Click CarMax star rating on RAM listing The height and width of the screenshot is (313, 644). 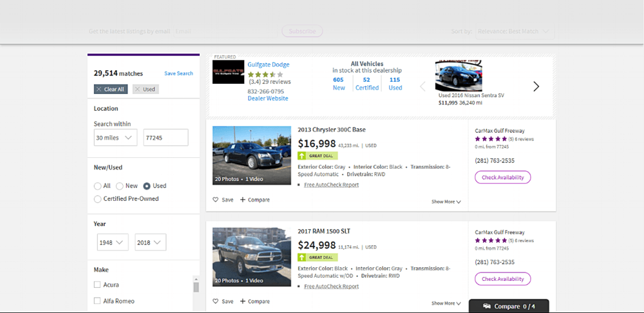point(491,240)
